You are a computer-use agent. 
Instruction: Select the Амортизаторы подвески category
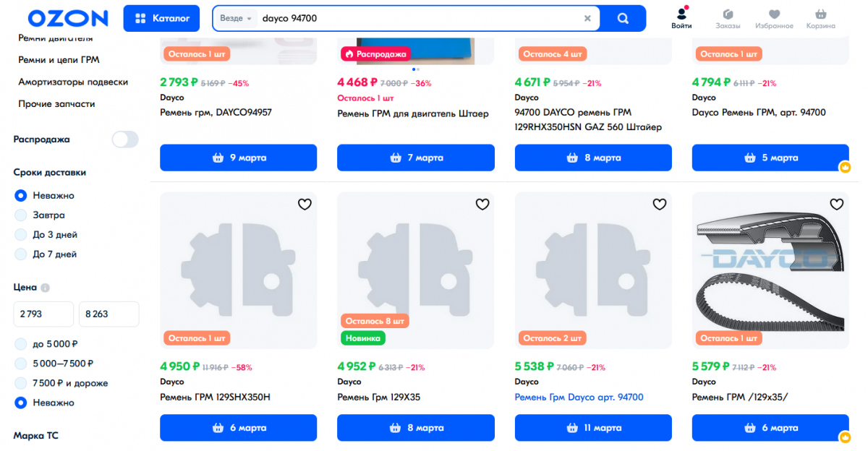coord(73,82)
